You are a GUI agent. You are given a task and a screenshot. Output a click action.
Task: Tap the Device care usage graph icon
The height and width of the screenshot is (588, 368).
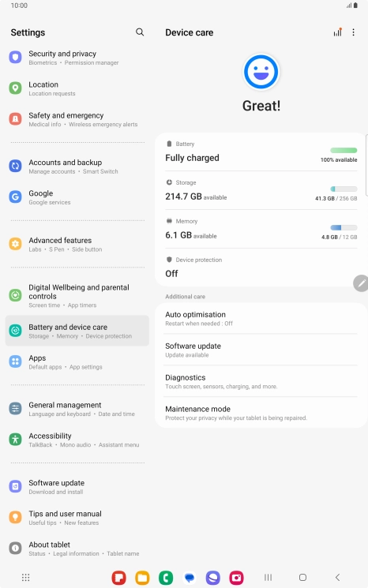(x=338, y=32)
